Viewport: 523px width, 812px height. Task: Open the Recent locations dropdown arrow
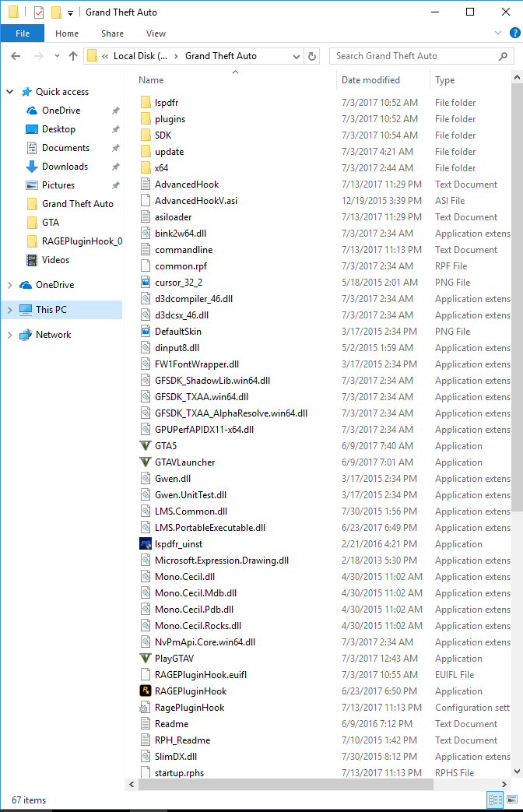57,56
